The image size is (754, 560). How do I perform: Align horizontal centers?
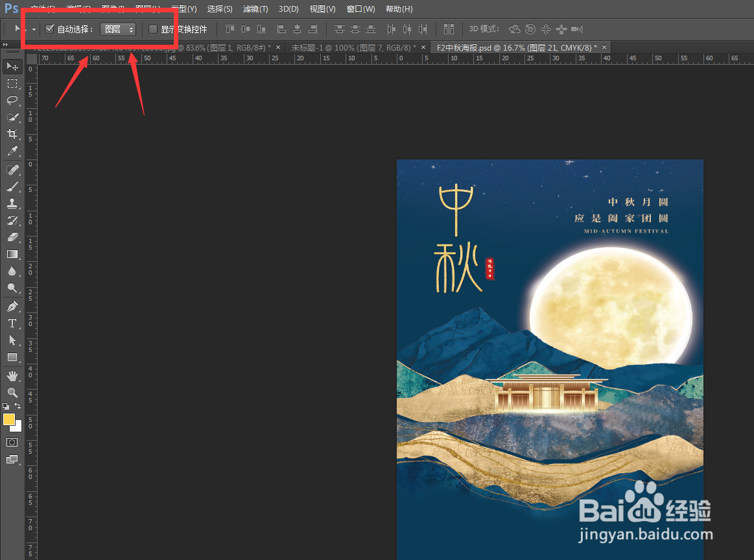297,29
